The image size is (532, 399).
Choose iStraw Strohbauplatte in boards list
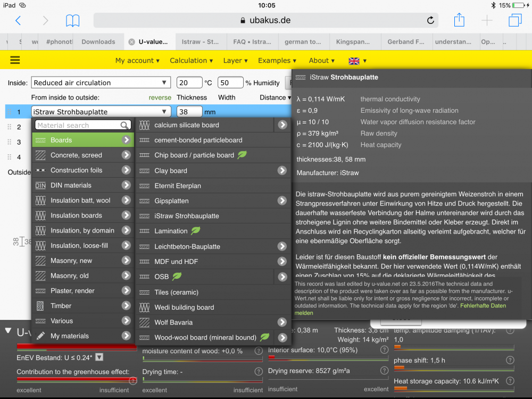click(213, 216)
